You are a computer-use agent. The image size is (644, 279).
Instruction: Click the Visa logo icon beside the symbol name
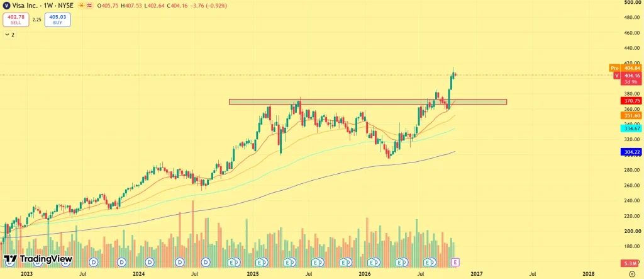pos(7,6)
